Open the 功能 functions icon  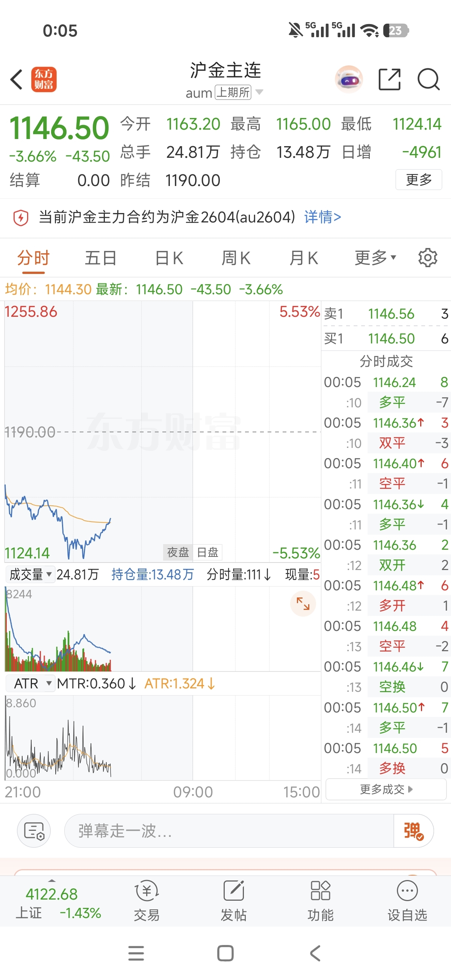click(x=320, y=900)
